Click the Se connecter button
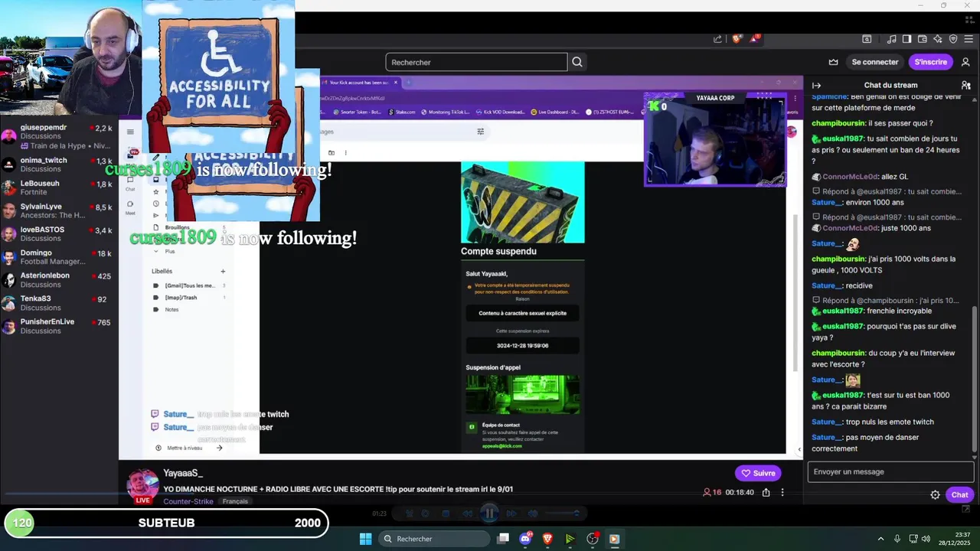This screenshot has height=551, width=980. 874,62
